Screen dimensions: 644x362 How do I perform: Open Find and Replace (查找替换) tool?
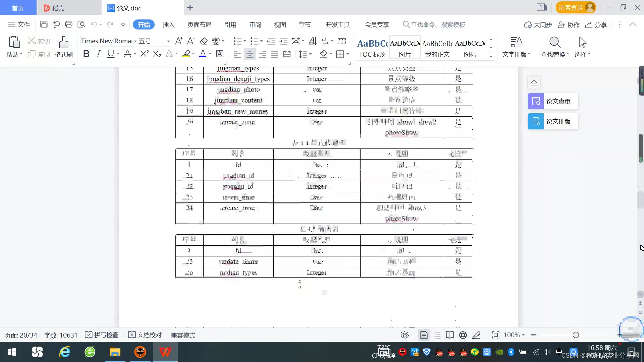tap(554, 47)
